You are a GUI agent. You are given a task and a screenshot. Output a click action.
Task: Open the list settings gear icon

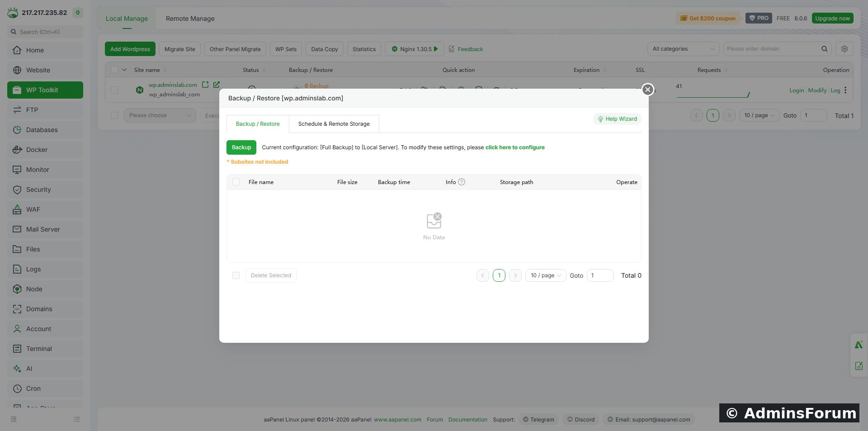click(844, 49)
